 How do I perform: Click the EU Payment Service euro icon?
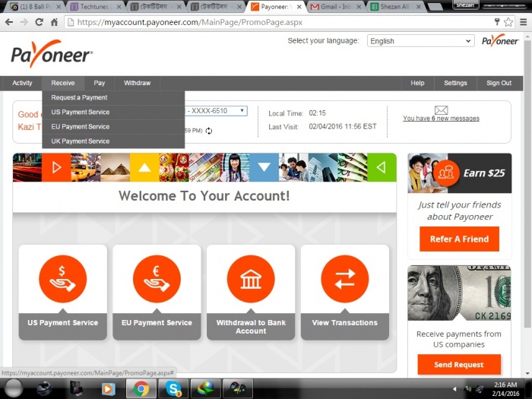tap(157, 279)
